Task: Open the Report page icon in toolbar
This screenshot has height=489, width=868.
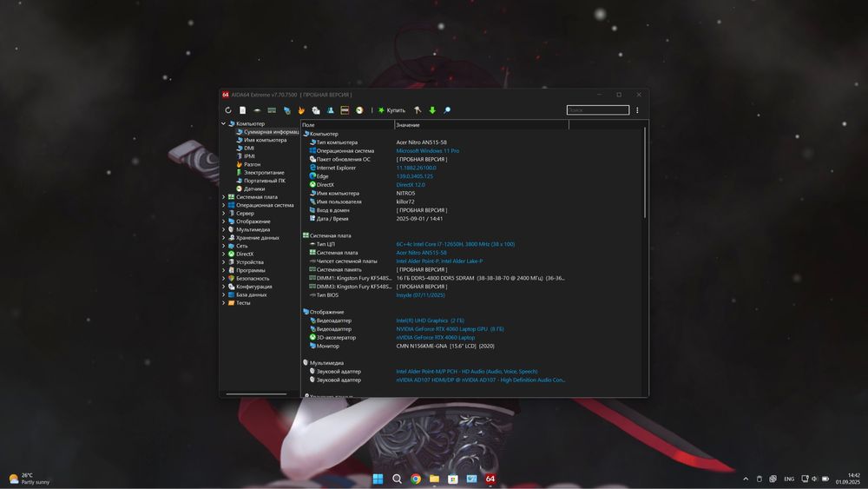Action: pyautogui.click(x=242, y=110)
